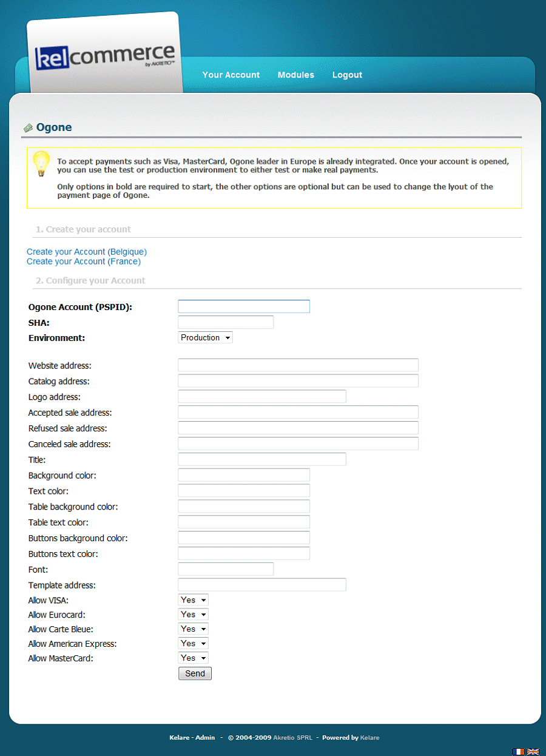Click the Background color input field
The width and height of the screenshot is (546, 756).
pos(243,475)
